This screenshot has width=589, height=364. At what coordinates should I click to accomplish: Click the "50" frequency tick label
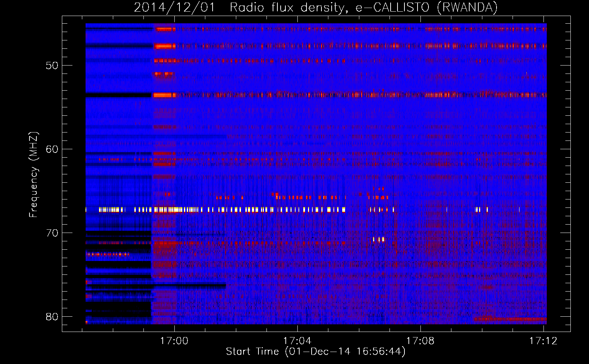pyautogui.click(x=52, y=66)
